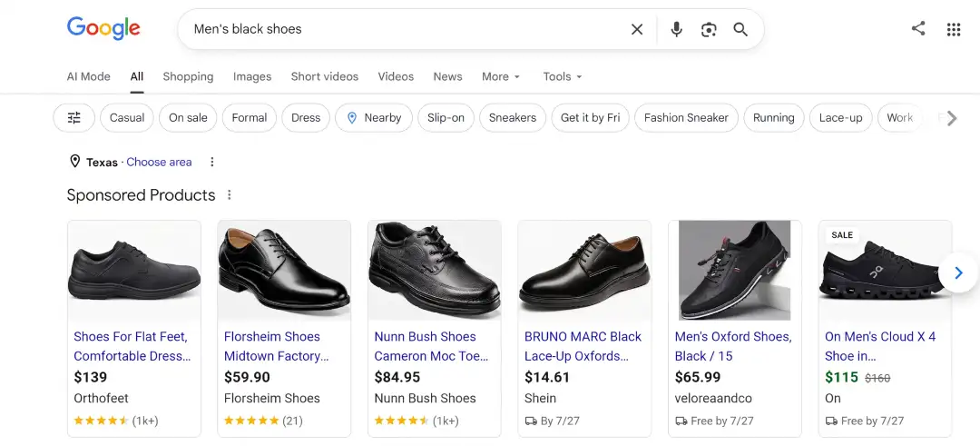This screenshot has height=446, width=980.
Task: Apply the Sneakers filter chip
Action: tap(513, 117)
